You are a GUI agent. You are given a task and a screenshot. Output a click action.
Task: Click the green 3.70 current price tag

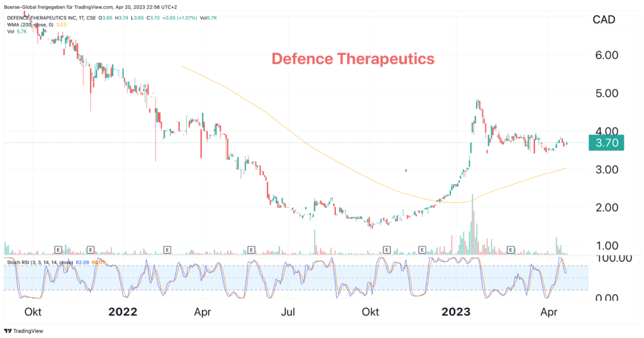(x=606, y=143)
